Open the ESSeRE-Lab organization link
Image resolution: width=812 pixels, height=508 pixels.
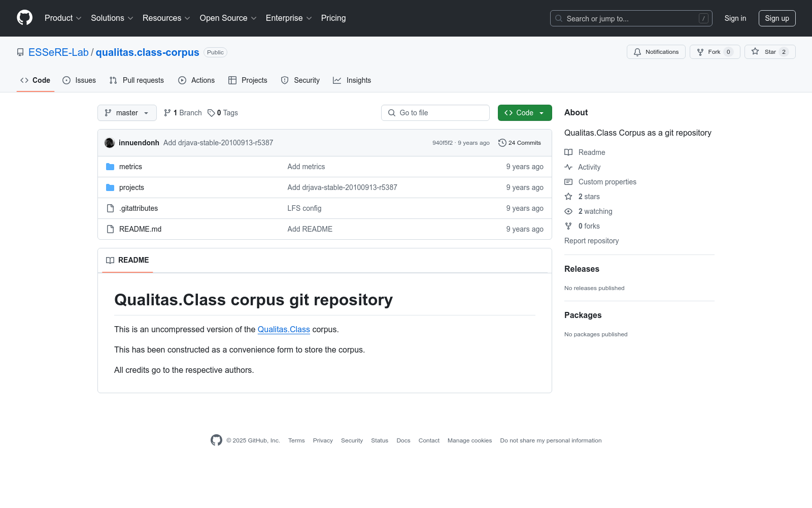click(58, 52)
